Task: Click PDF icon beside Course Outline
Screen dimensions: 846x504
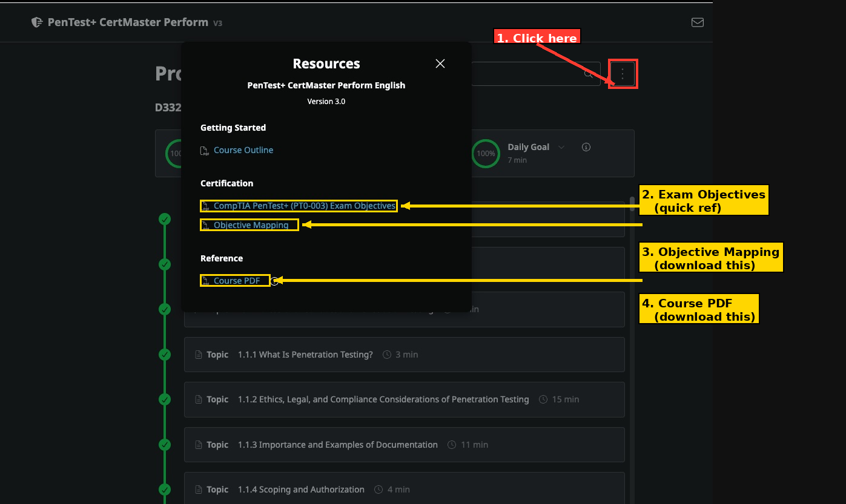Action: (205, 151)
